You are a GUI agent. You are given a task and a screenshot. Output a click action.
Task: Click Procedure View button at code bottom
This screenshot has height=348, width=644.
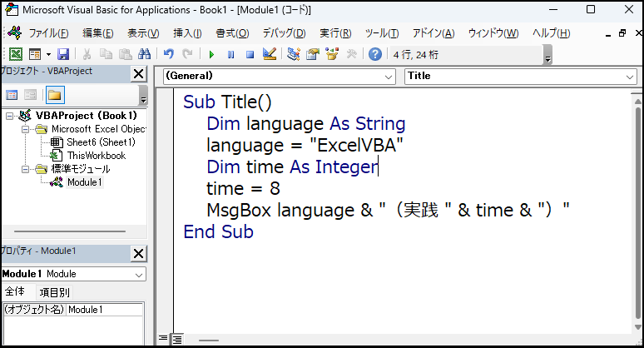tap(163, 339)
